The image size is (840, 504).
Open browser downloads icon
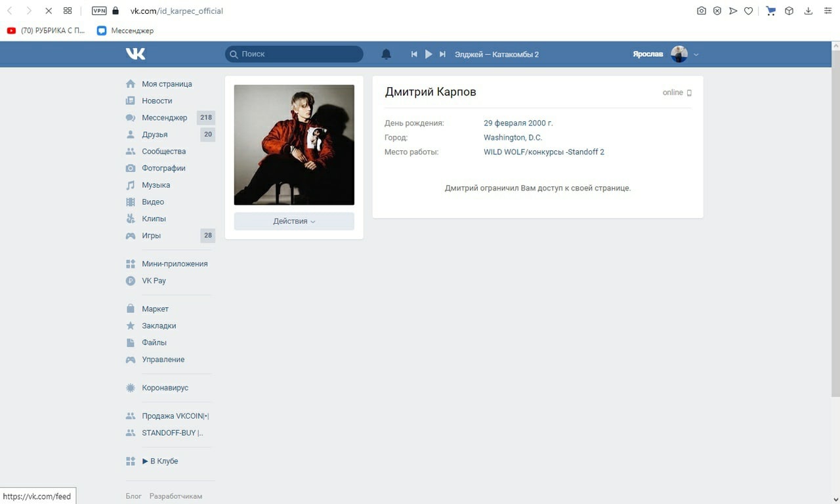(x=808, y=10)
